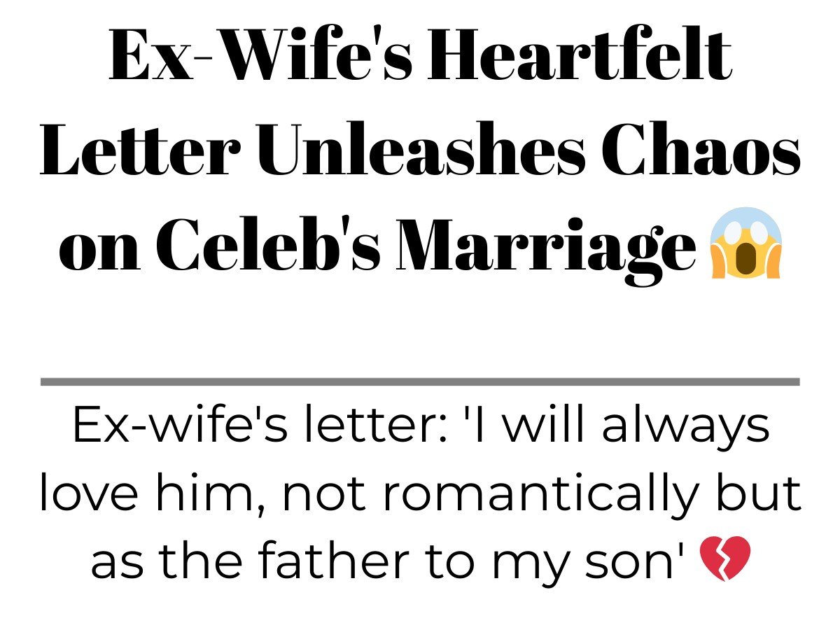Click the broken heart emoji
This screenshot has width=840, height=630.
(x=725, y=559)
